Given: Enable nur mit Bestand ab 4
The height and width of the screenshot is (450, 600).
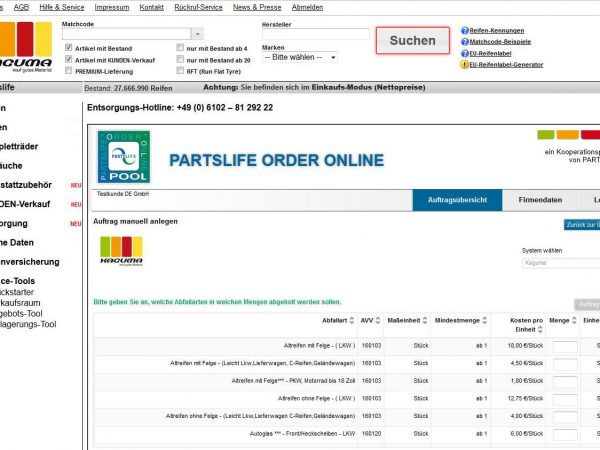Looking at the screenshot, I should tap(180, 47).
